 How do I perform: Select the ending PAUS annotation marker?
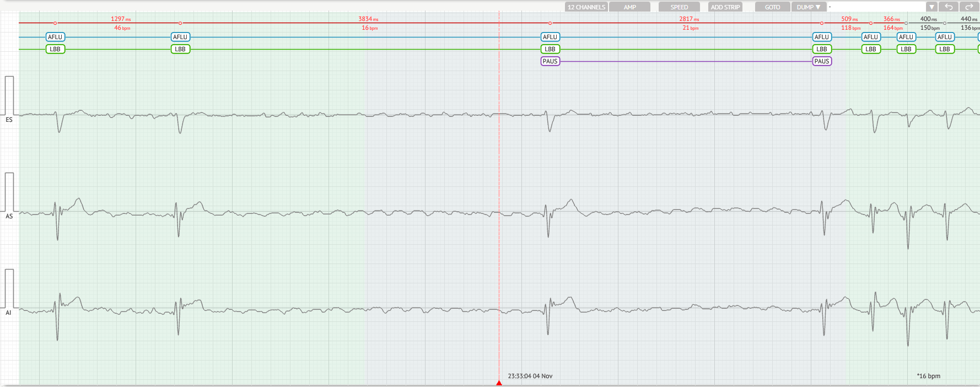pos(821,61)
